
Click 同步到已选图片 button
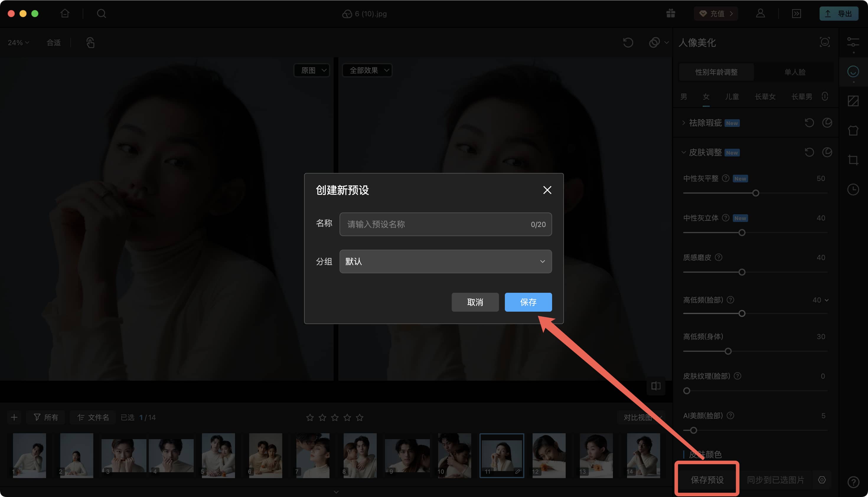tap(776, 480)
